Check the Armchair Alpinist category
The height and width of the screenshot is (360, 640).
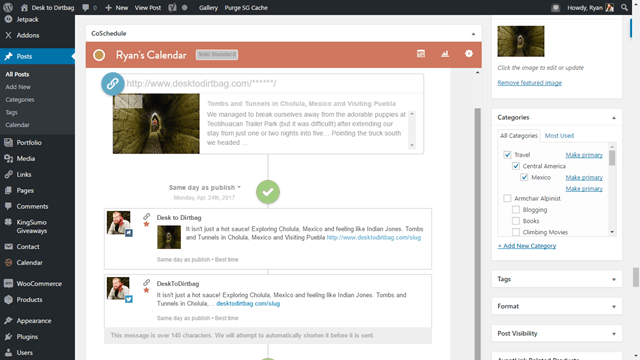click(507, 198)
